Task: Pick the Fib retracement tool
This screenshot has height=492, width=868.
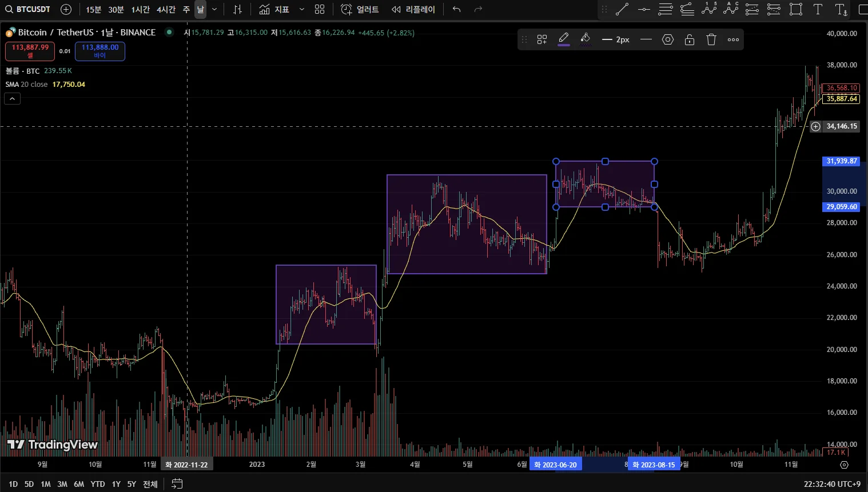Action: click(666, 9)
